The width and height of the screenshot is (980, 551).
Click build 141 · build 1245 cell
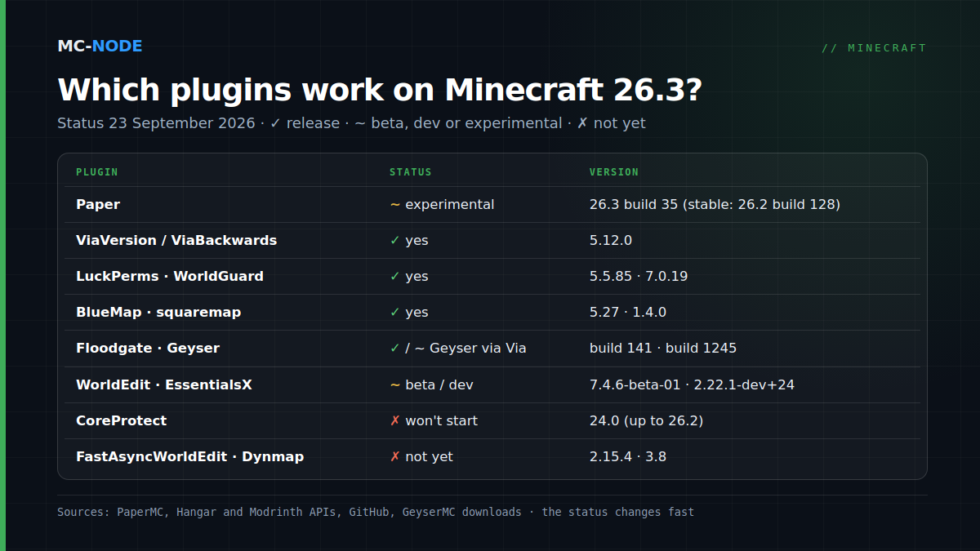tap(663, 348)
